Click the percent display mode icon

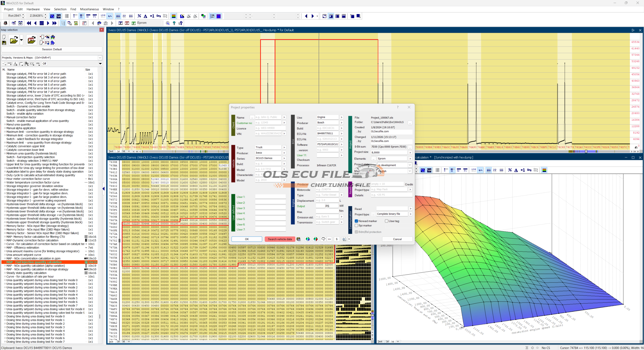pyautogui.click(x=139, y=16)
